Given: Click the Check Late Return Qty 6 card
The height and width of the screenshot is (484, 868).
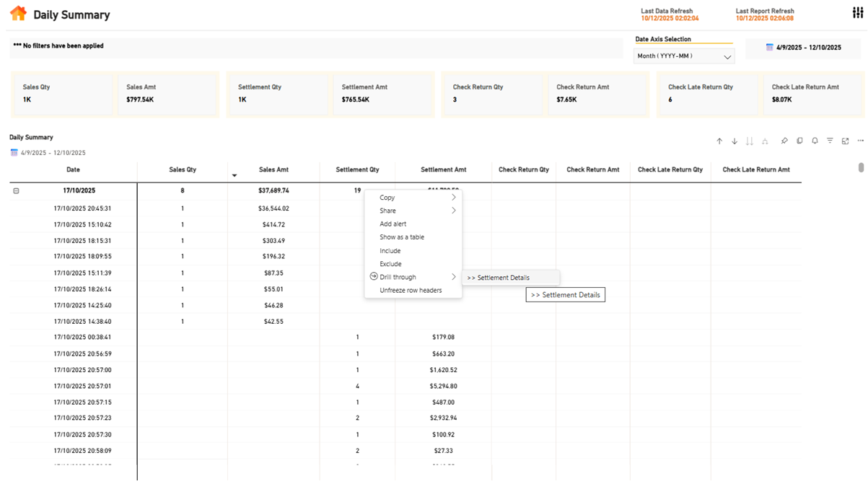Looking at the screenshot, I should (x=710, y=94).
